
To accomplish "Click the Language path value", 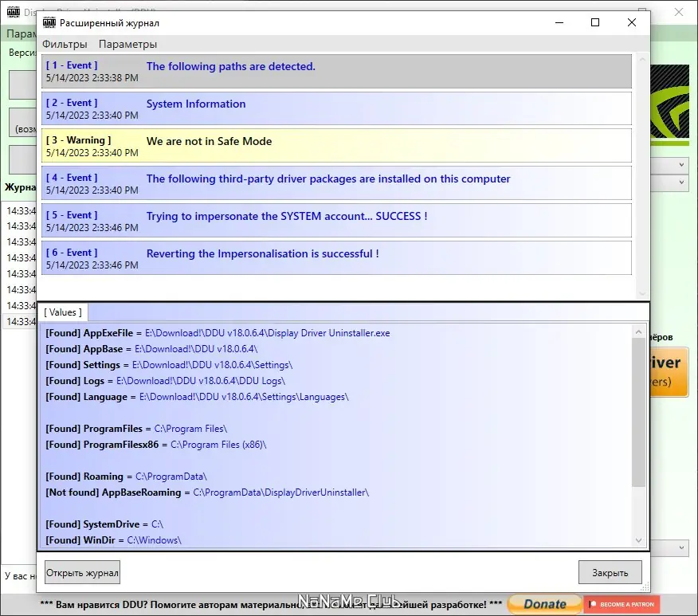I will point(244,397).
